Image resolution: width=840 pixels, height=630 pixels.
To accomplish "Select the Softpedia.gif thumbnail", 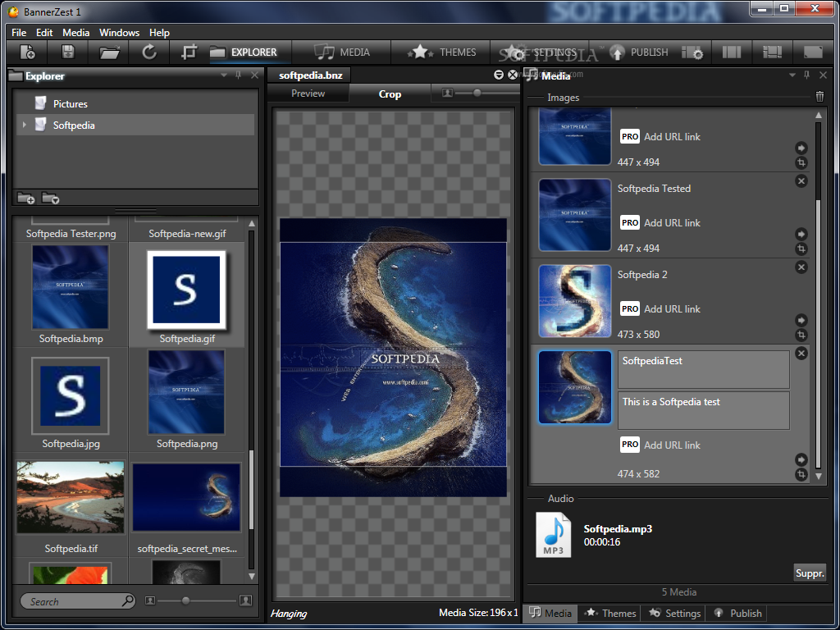I will (186, 290).
